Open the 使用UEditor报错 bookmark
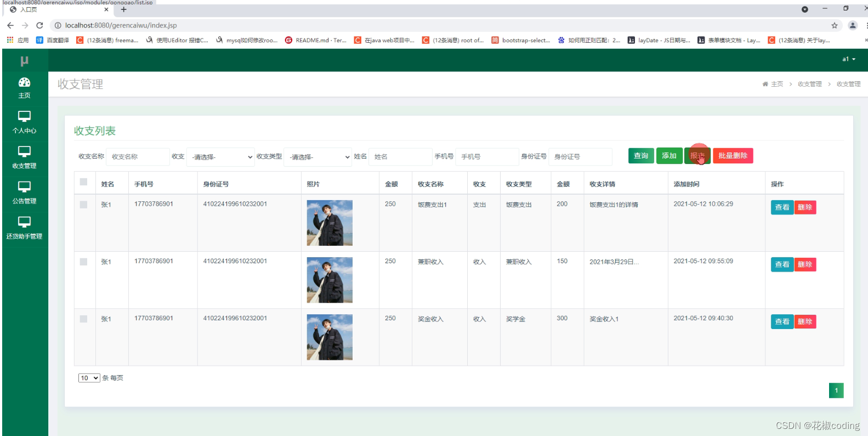The width and height of the screenshot is (868, 436). (177, 40)
